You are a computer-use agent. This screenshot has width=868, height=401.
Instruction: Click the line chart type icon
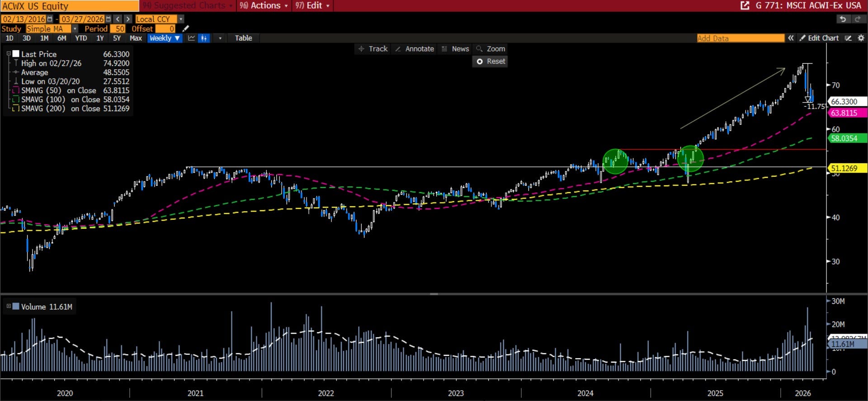[x=192, y=38]
